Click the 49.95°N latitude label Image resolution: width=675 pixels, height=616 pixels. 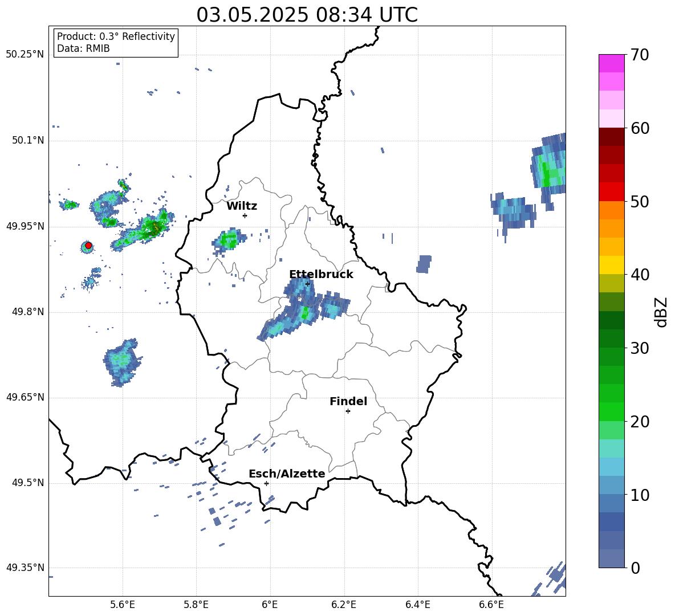click(x=25, y=226)
